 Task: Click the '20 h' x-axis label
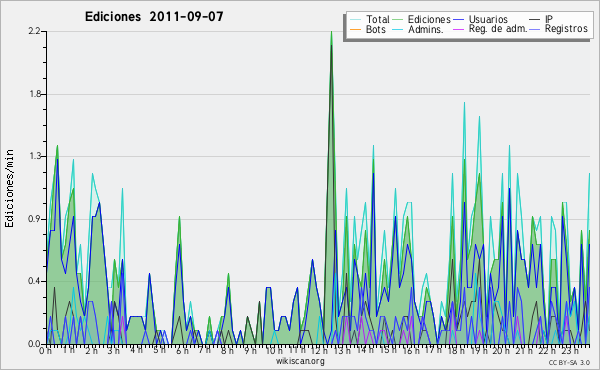[501, 350]
